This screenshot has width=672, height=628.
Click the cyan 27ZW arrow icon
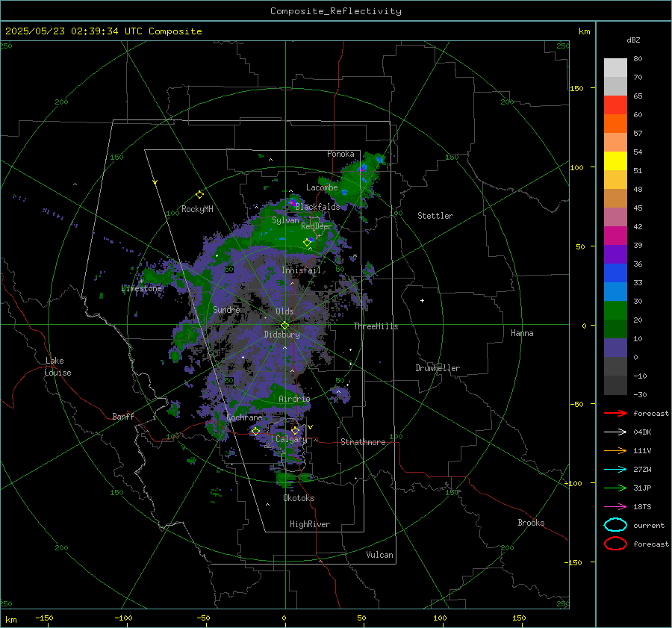click(615, 470)
